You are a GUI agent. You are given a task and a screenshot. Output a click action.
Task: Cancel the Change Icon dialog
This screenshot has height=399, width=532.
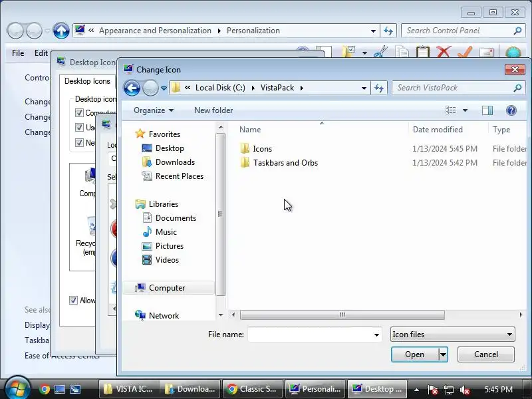486,354
